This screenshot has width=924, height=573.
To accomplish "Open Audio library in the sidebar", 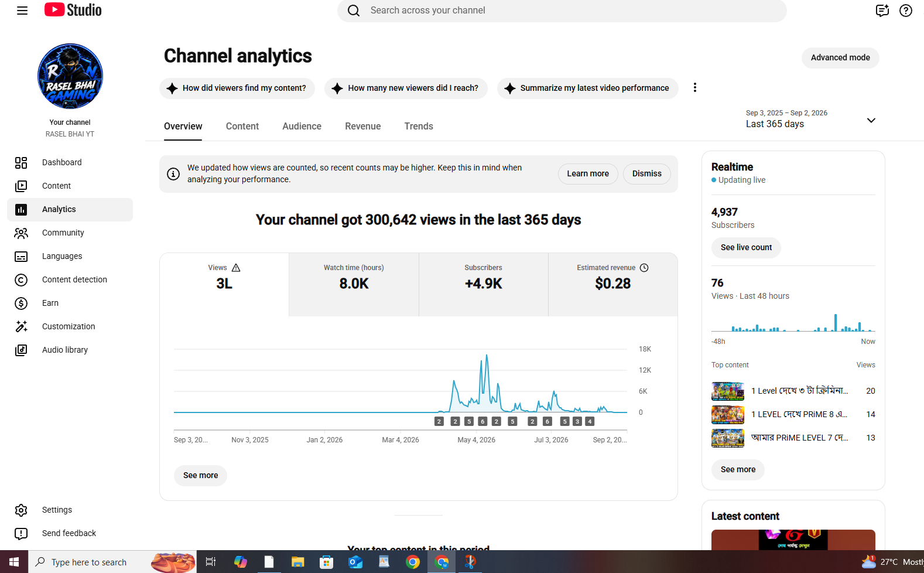I will pos(70,350).
